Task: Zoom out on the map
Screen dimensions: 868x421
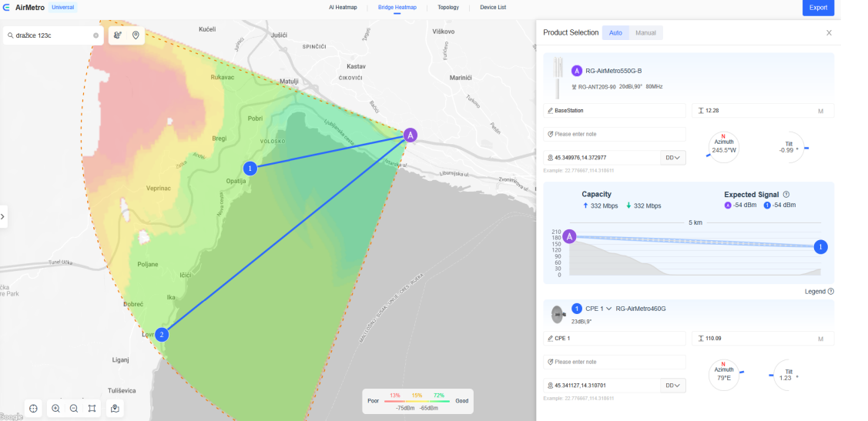Action: pos(74,408)
